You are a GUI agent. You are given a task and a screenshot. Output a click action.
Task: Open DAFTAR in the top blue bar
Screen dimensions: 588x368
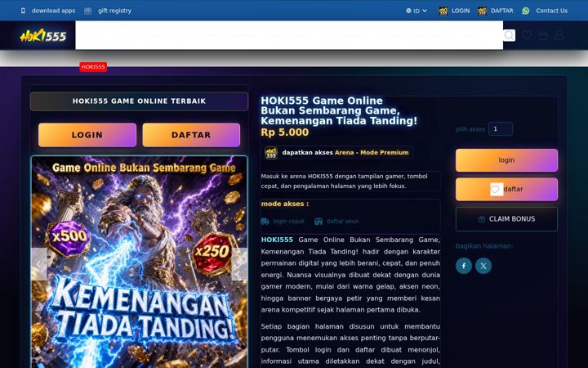pos(496,11)
